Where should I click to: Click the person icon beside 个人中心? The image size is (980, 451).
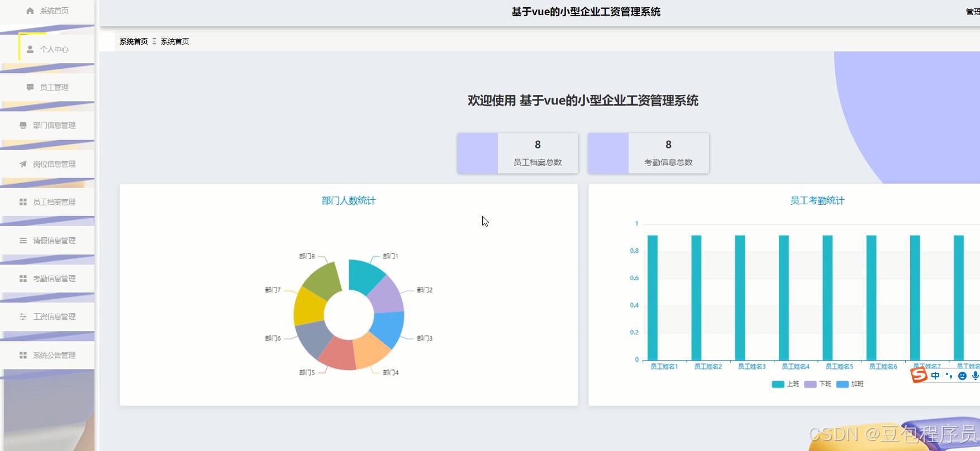pyautogui.click(x=30, y=49)
